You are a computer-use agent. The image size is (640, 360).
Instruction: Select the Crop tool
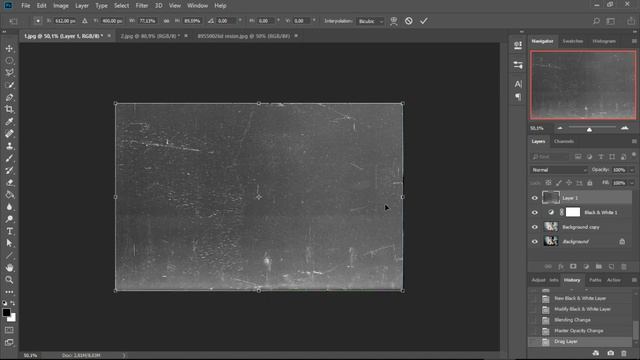click(9, 109)
